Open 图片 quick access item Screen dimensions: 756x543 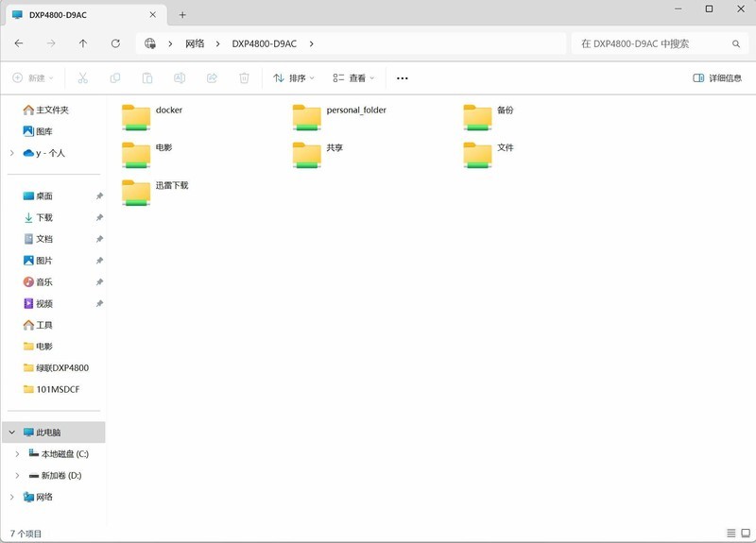(x=38, y=261)
